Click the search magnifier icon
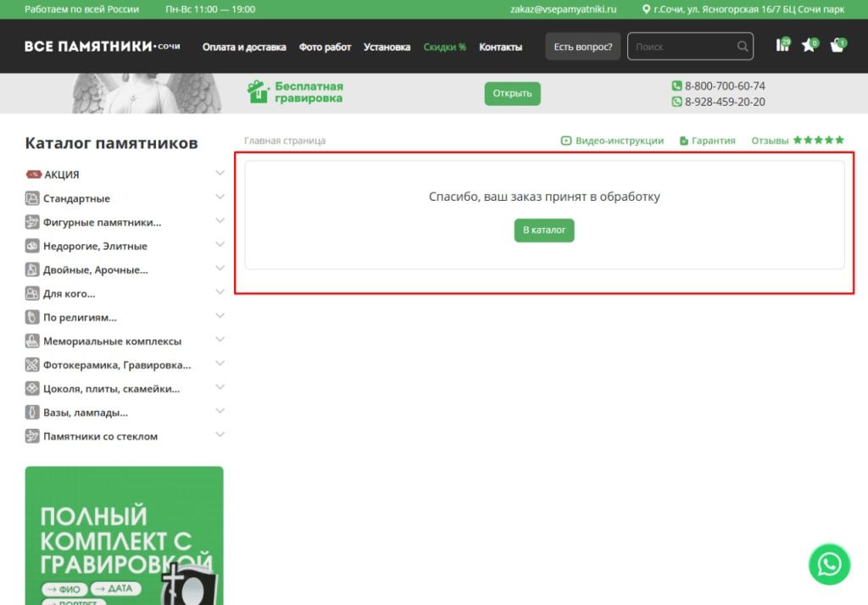The width and height of the screenshot is (868, 605). click(x=743, y=47)
